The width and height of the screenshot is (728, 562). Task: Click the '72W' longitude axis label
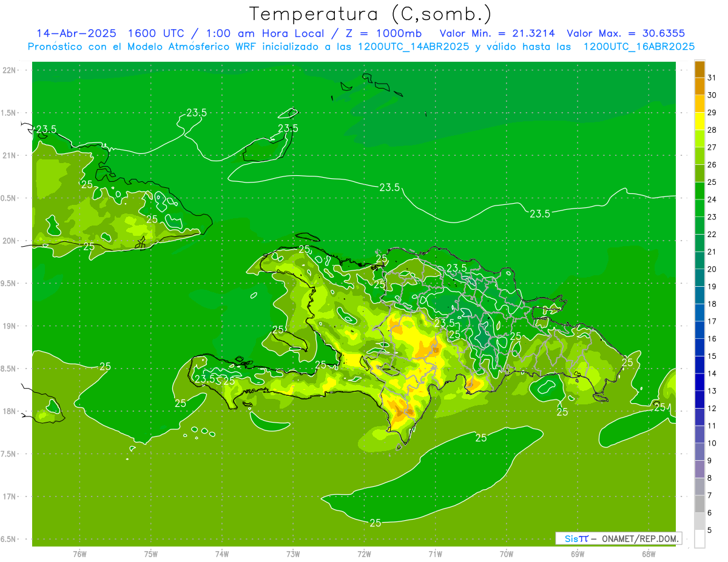pos(364,554)
